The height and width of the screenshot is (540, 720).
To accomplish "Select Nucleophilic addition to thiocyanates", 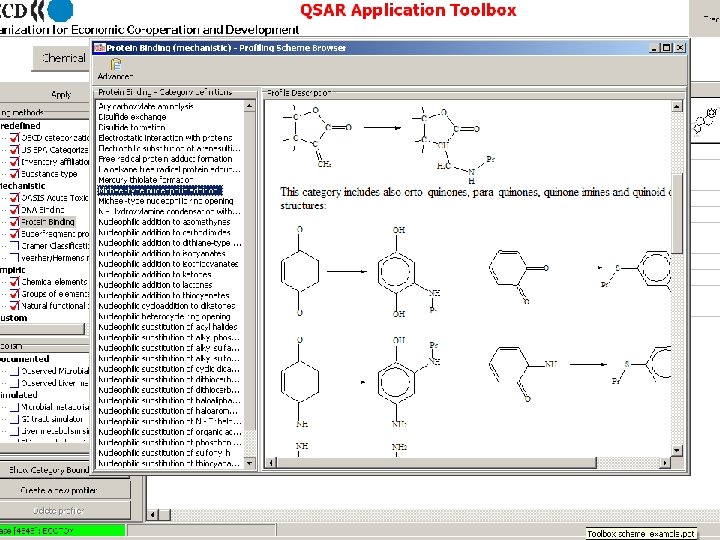I will [x=164, y=295].
